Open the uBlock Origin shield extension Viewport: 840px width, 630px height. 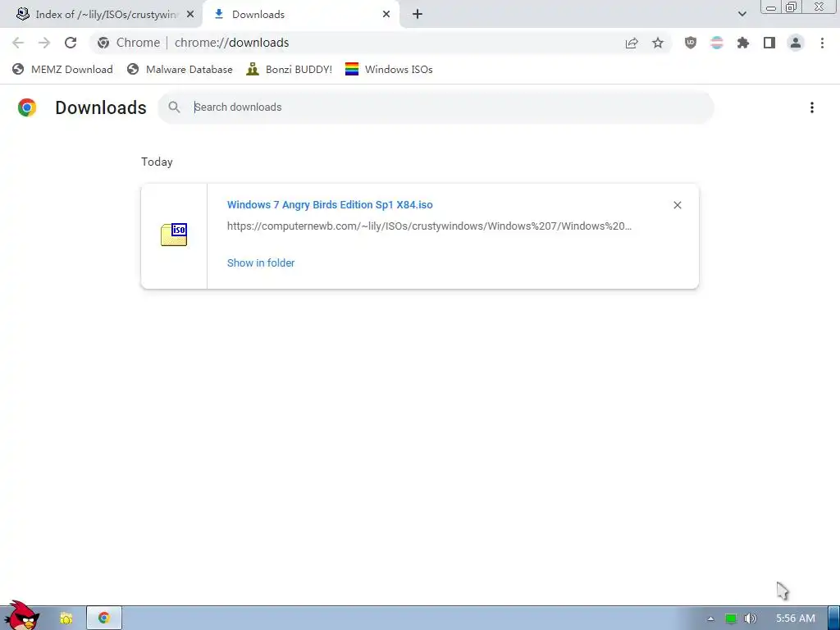click(x=691, y=43)
